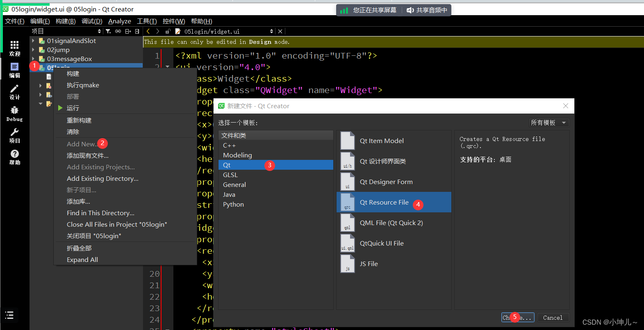Click the synchronize with editor link icon
The width and height of the screenshot is (644, 330).
(118, 31)
